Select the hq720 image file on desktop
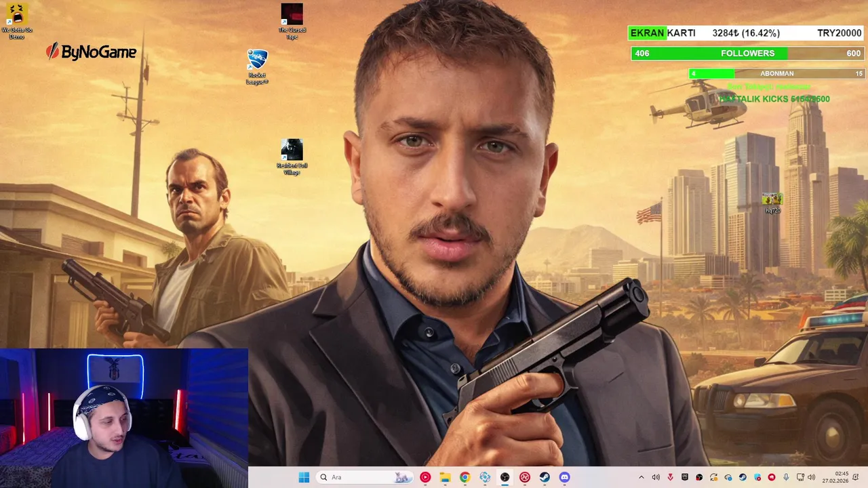 (x=772, y=203)
